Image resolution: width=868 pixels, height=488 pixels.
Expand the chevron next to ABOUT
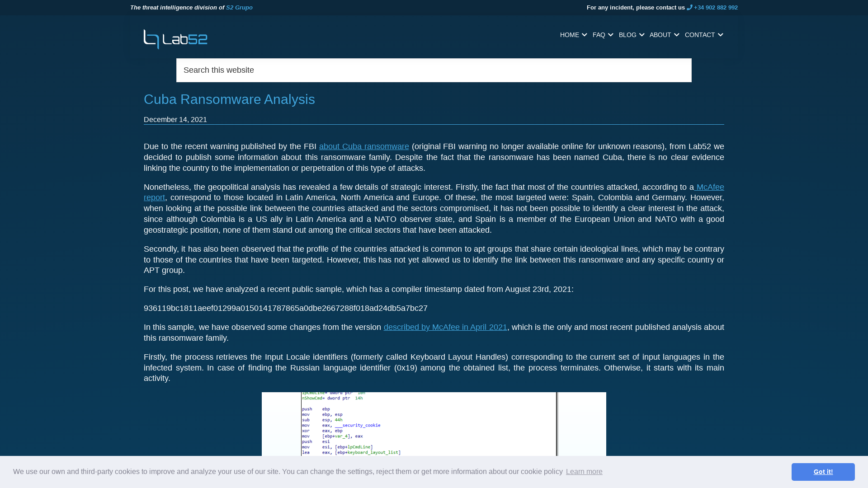pyautogui.click(x=676, y=35)
